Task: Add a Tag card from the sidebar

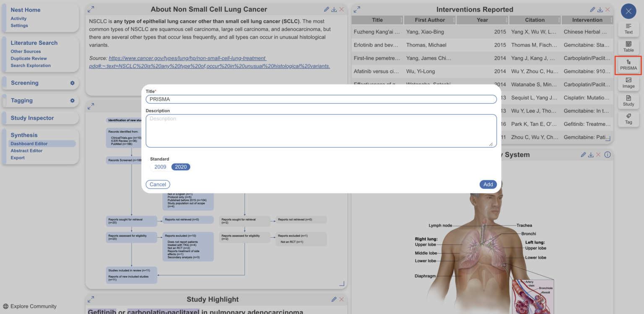Action: click(x=628, y=119)
